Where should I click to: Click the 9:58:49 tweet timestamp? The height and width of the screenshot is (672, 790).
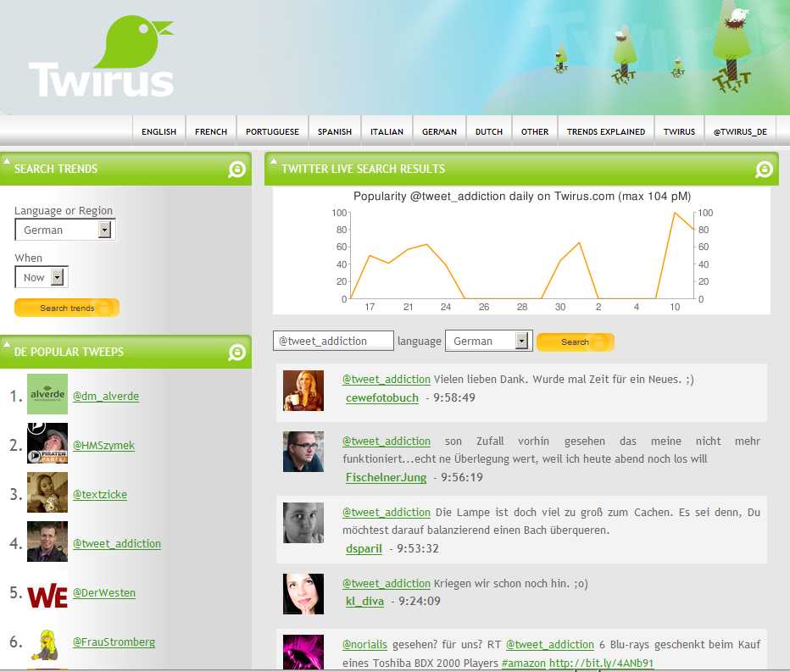click(x=454, y=398)
